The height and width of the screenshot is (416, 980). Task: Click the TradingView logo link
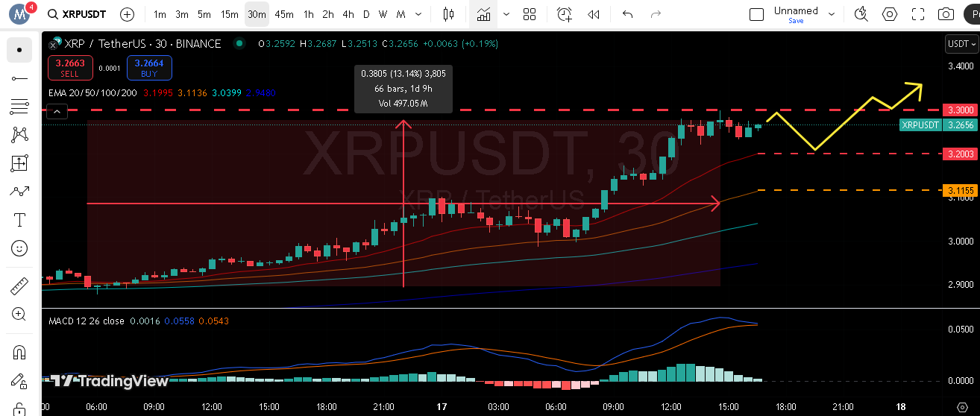coord(110,381)
